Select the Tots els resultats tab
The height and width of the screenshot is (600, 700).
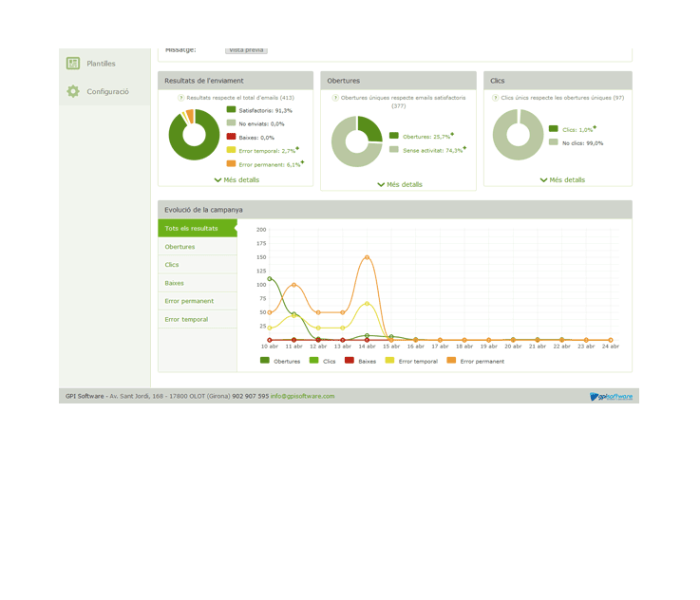pyautogui.click(x=198, y=228)
